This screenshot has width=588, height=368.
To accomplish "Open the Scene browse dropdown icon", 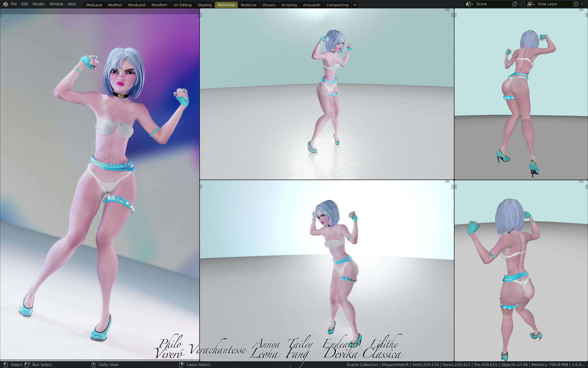I will (x=469, y=4).
